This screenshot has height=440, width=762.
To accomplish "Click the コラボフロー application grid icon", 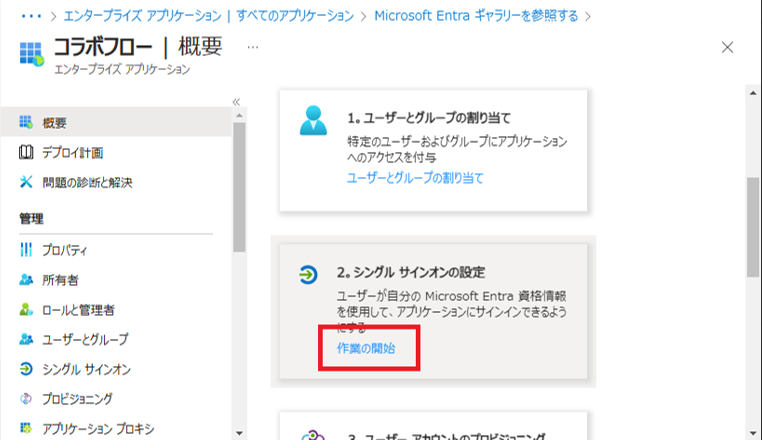I will point(32,54).
